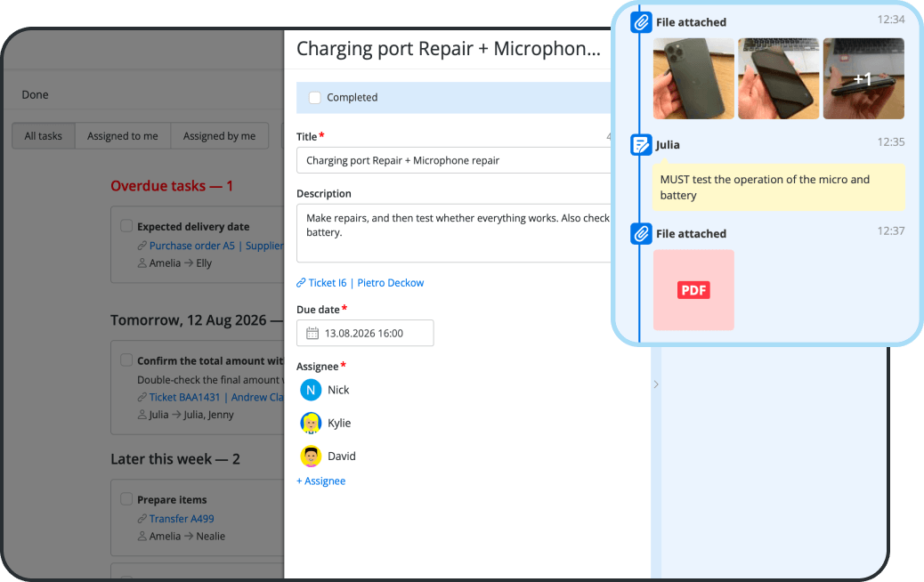Open the attached PDF file thumbnail
The height and width of the screenshot is (582, 924).
(693, 290)
